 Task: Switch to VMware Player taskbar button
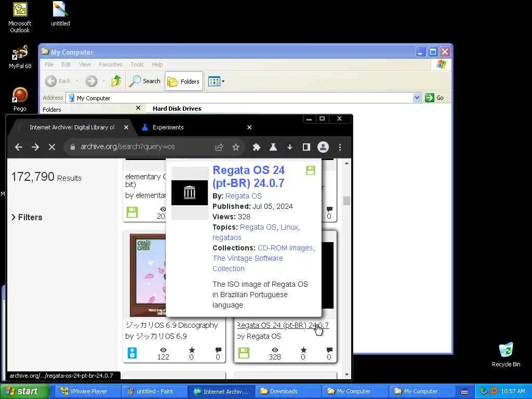tap(86, 391)
